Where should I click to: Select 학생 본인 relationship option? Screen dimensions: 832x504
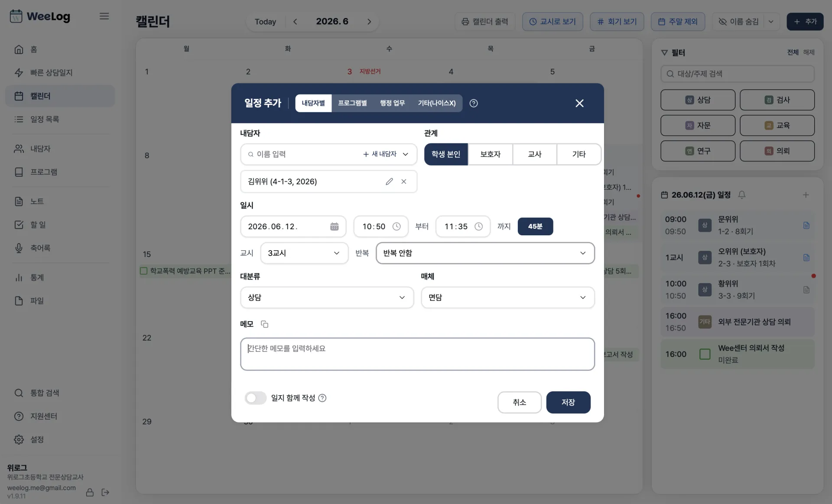[446, 154]
